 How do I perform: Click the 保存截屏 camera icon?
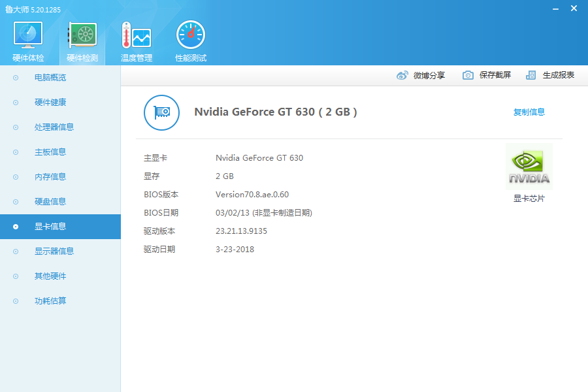coord(468,75)
